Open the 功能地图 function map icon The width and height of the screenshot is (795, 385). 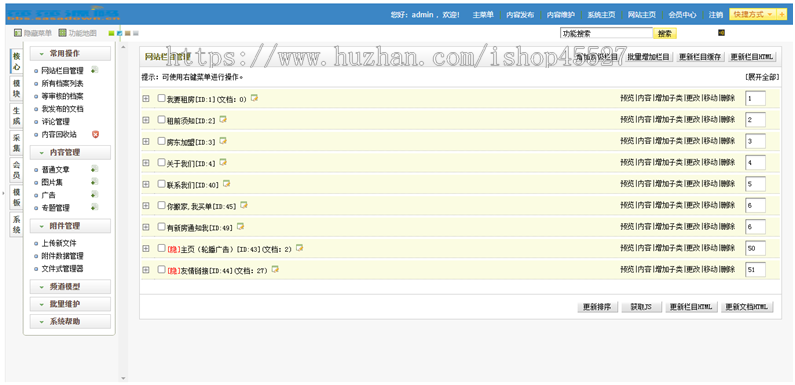coord(62,33)
